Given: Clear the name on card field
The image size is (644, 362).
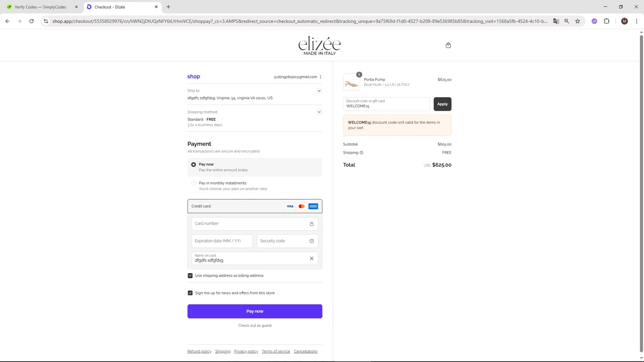Looking at the screenshot, I should tap(312, 259).
